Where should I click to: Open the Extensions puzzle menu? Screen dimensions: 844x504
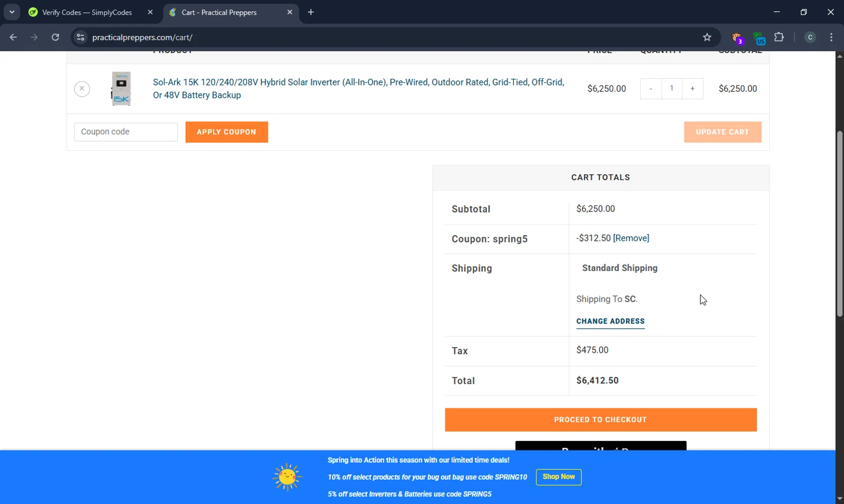779,38
